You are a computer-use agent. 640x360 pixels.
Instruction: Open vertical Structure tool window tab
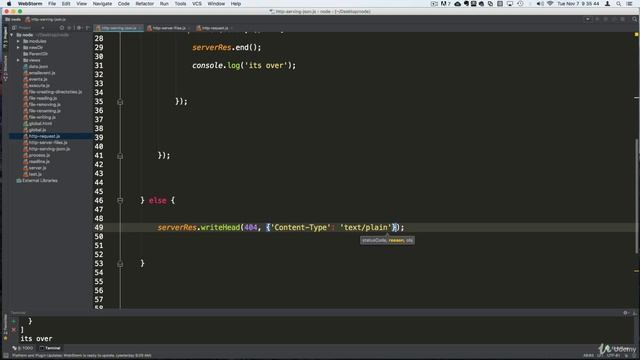(x=5, y=68)
